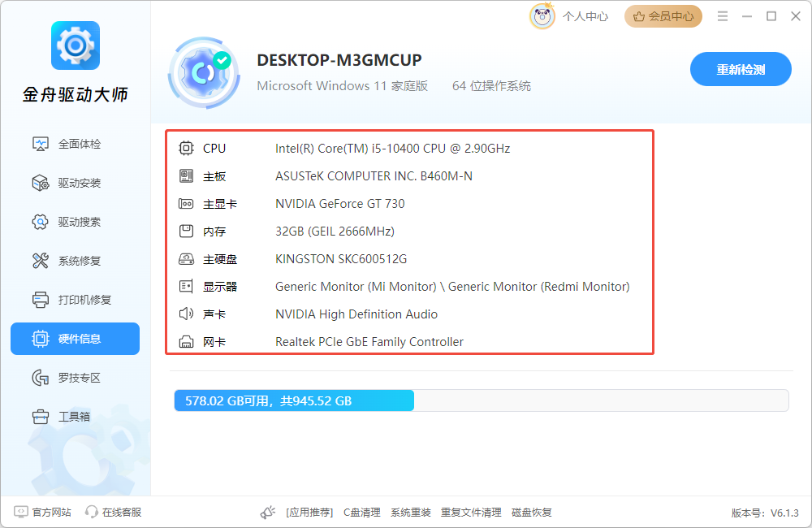
Task: Click the 64 位操作系统 text
Action: tap(491, 86)
